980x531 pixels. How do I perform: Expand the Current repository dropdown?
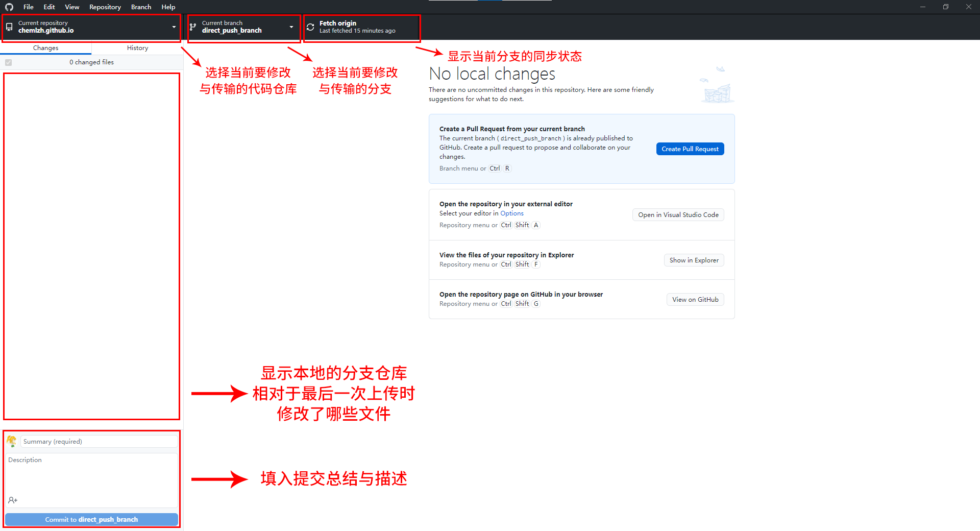(x=92, y=27)
